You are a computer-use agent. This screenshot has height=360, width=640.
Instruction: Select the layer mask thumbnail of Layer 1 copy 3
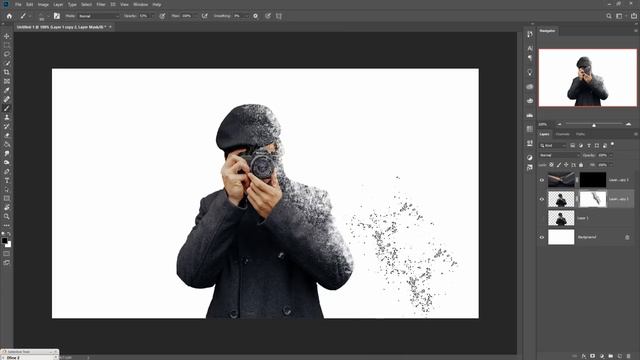coord(593,180)
